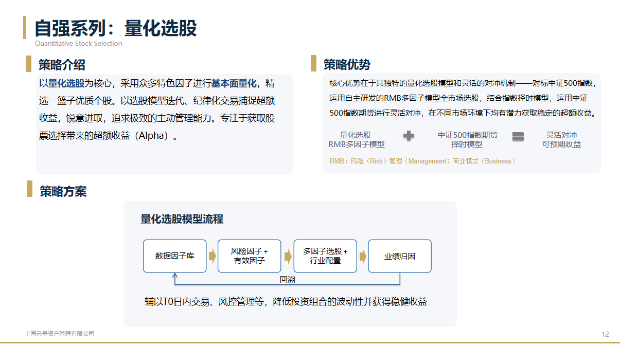Screen dimensions: 620x364
Task: Click the slide title 自强系列:量化选股
Action: [x=116, y=28]
